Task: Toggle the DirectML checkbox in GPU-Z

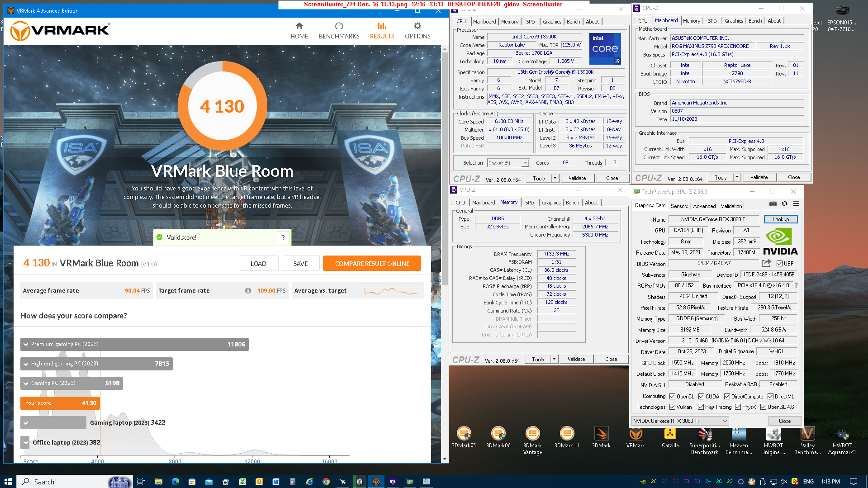Action: [770, 397]
